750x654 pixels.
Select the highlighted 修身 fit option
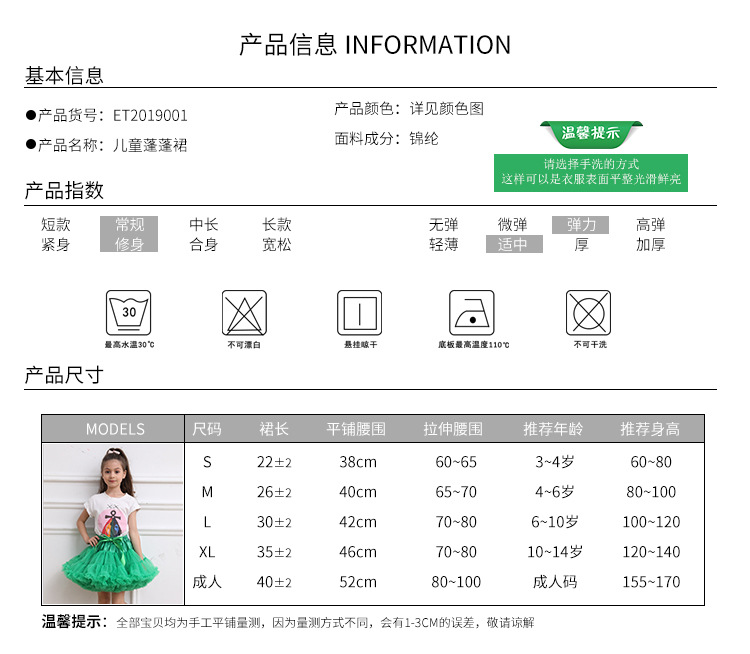tap(129, 244)
